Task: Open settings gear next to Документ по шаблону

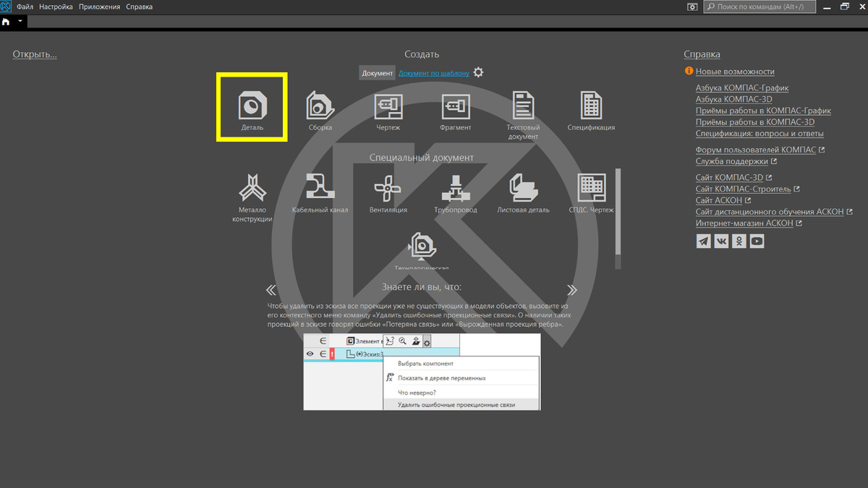Action: [478, 73]
